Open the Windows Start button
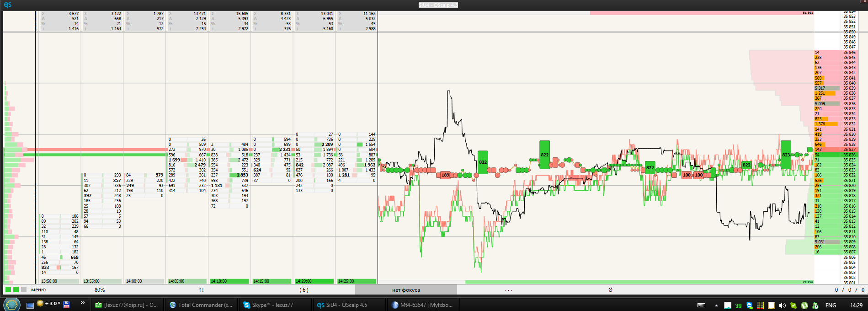The width and height of the screenshot is (868, 311). click(x=11, y=305)
